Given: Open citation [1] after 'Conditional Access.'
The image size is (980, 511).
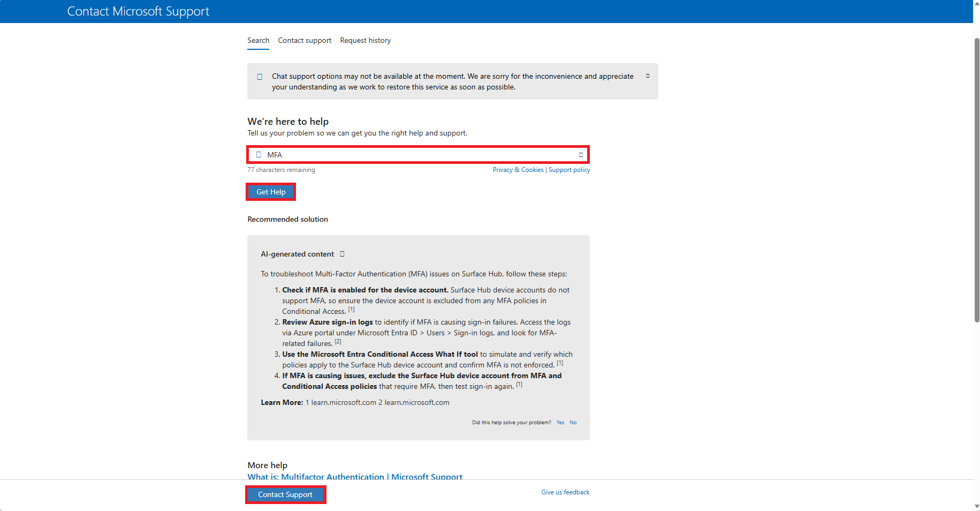Looking at the screenshot, I should (351, 310).
